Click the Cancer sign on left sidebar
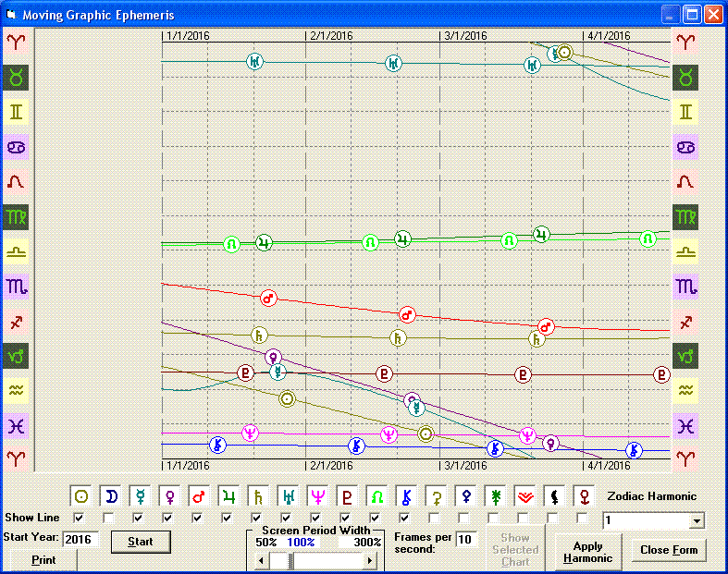Viewport: 728px width, 574px height. point(17,147)
